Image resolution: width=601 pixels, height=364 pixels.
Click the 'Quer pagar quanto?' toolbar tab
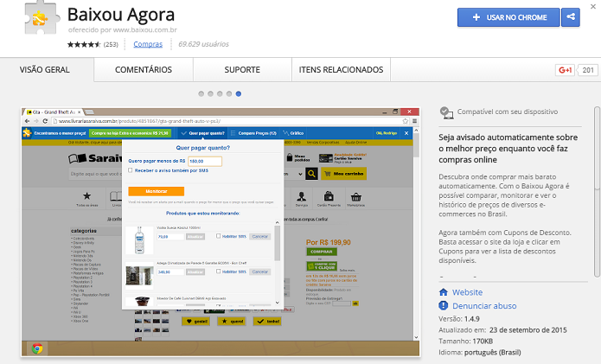coord(202,133)
